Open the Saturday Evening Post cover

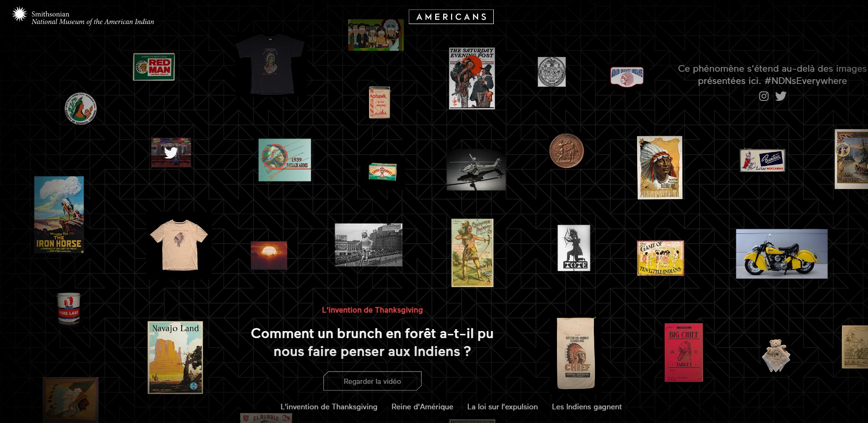(x=472, y=78)
